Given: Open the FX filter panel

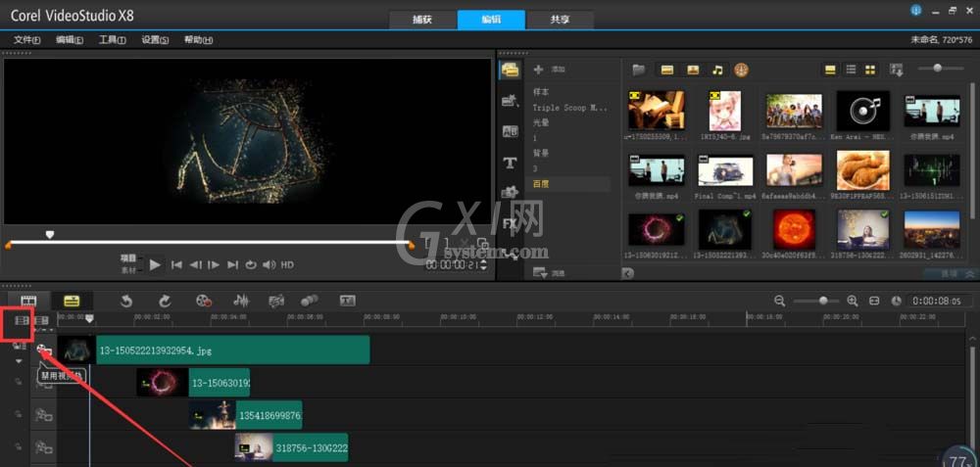Looking at the screenshot, I should [x=510, y=223].
